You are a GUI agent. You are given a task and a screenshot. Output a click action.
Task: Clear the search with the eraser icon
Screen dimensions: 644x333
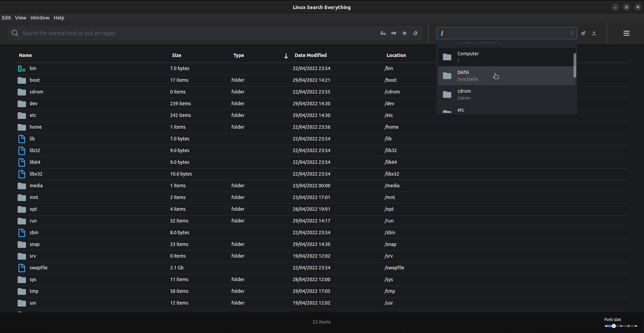(x=416, y=33)
